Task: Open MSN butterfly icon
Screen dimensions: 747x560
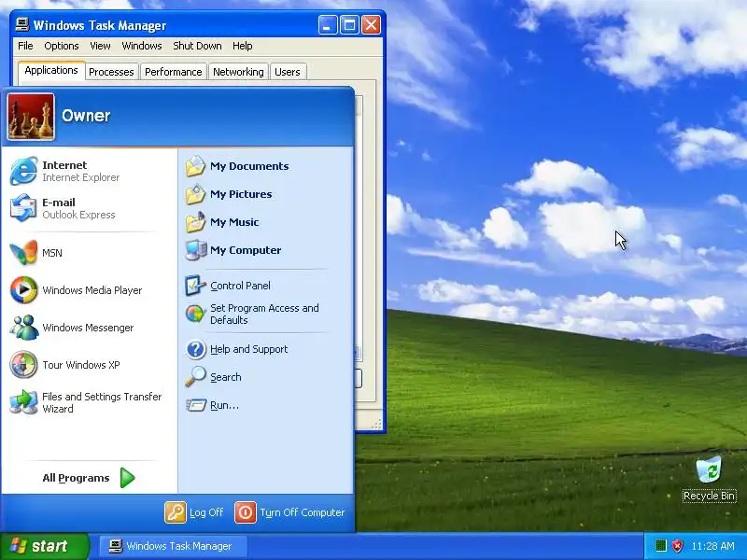Action: click(23, 252)
